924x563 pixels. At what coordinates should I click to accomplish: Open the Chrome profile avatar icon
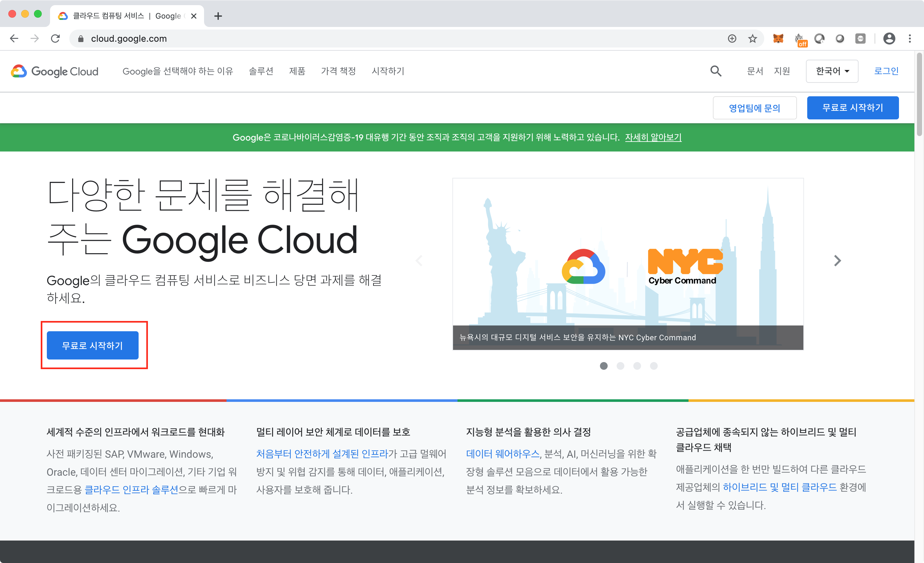pos(889,39)
